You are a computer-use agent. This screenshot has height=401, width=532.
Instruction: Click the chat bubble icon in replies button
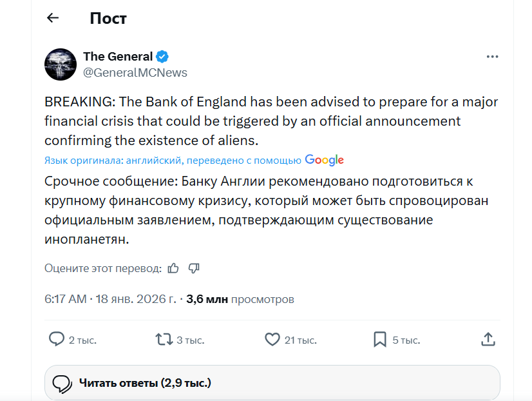[x=62, y=384]
